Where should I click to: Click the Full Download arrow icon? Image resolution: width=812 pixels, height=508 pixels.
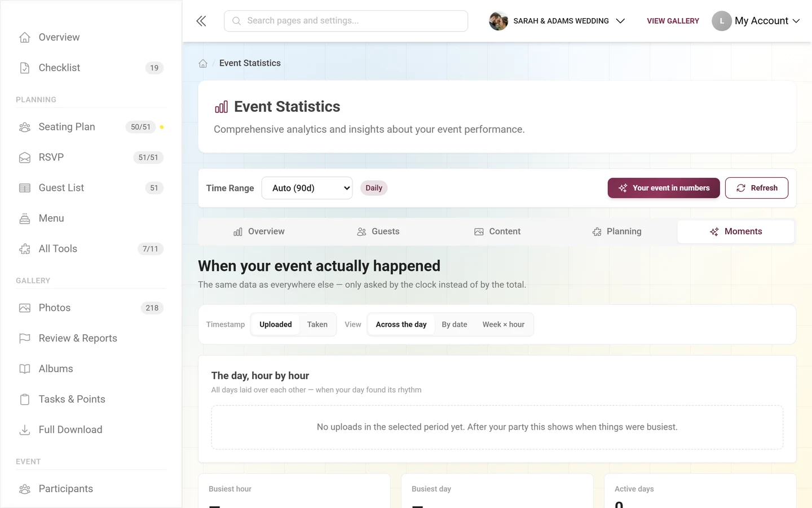(x=25, y=430)
